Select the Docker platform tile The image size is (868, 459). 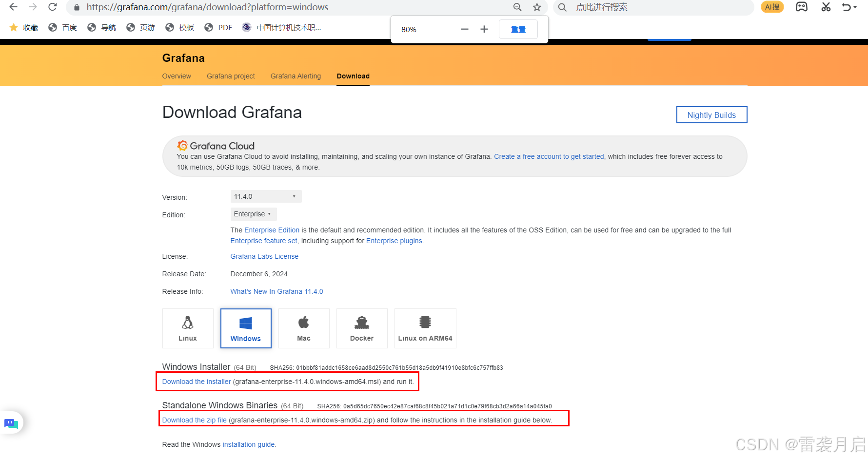362,328
